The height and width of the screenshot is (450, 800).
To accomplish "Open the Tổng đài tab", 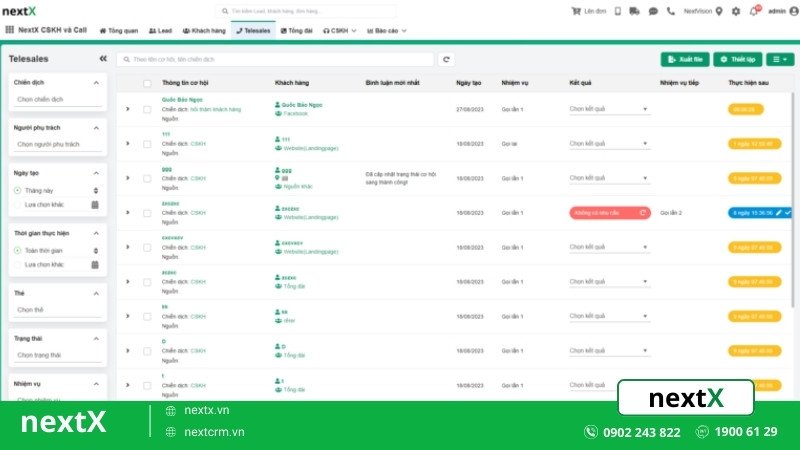I will pyautogui.click(x=296, y=31).
